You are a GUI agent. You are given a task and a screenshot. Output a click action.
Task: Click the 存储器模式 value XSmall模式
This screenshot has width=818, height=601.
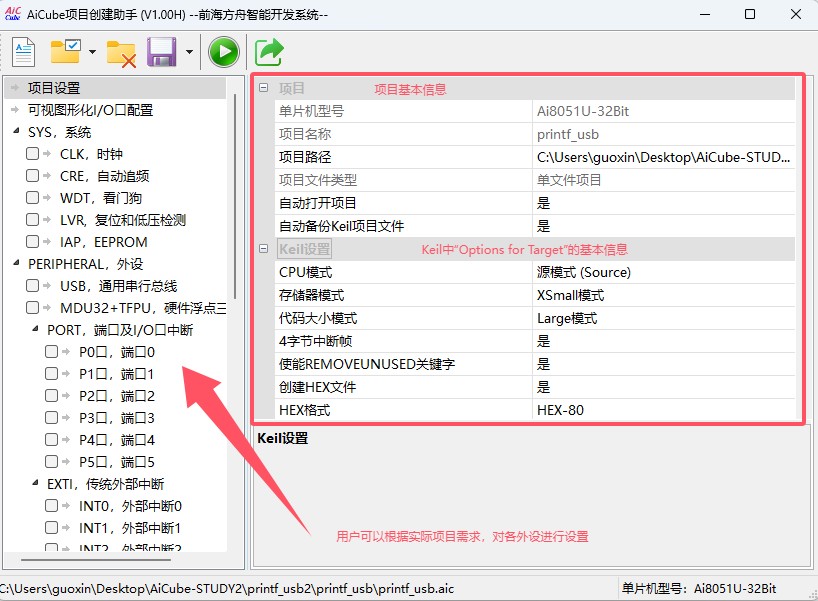(x=664, y=295)
